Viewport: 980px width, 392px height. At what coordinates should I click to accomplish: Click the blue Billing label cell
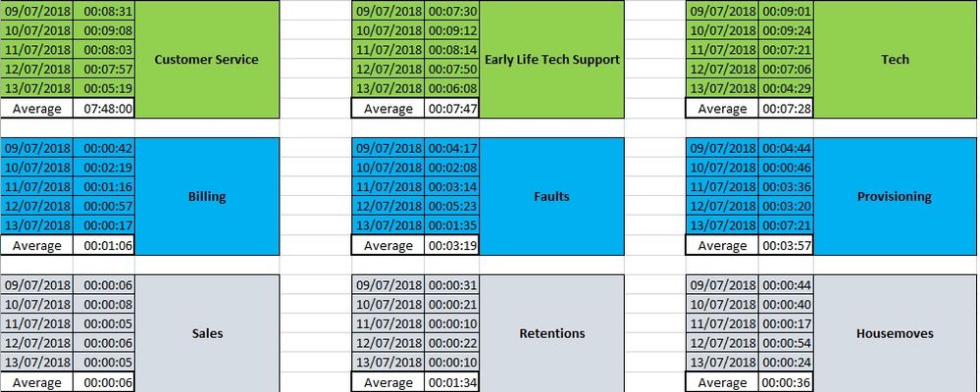tap(206, 196)
